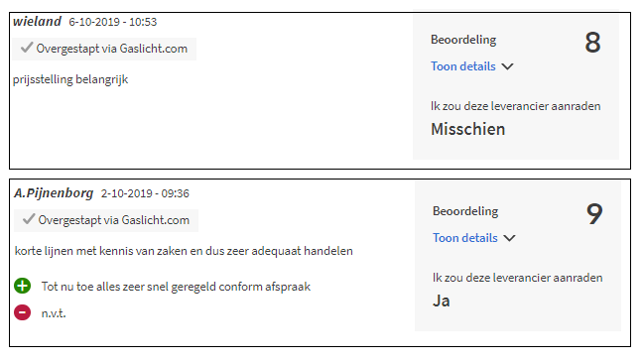Click the rating score 8

pos(592,43)
